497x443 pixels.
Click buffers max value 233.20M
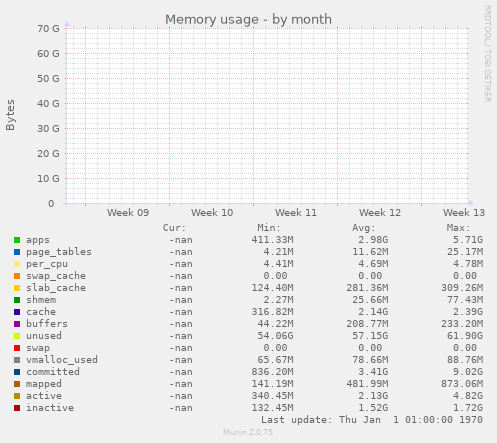[462, 324]
